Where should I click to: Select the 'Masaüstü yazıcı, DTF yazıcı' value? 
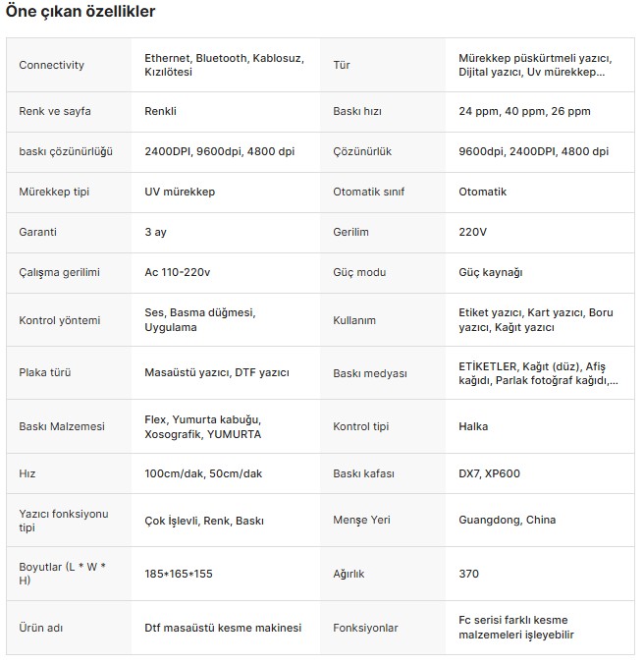217,372
